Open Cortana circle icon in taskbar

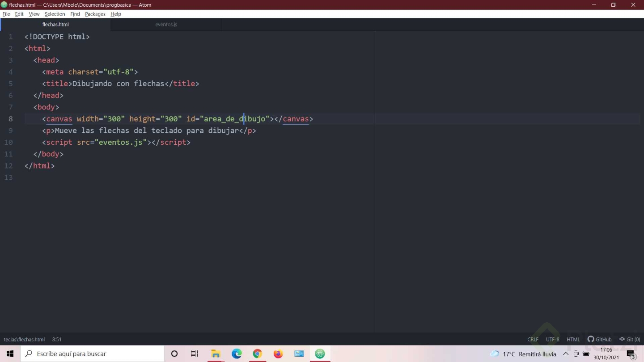coord(174,354)
